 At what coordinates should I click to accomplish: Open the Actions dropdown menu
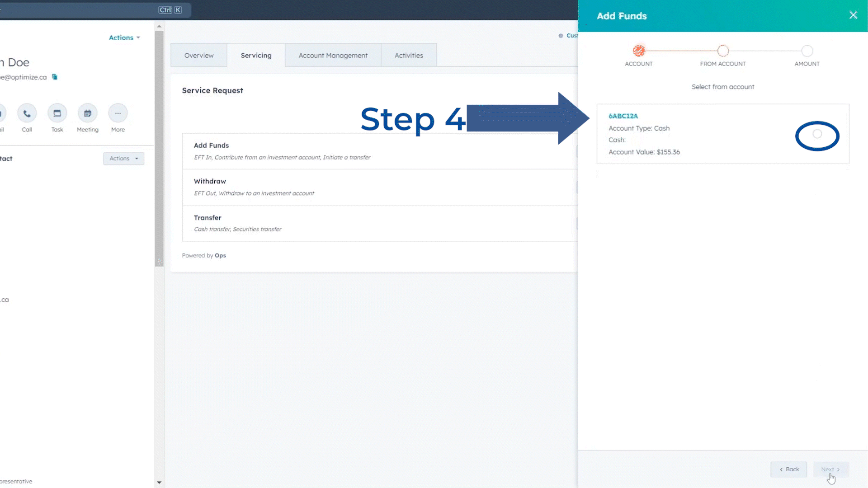pyautogui.click(x=123, y=38)
